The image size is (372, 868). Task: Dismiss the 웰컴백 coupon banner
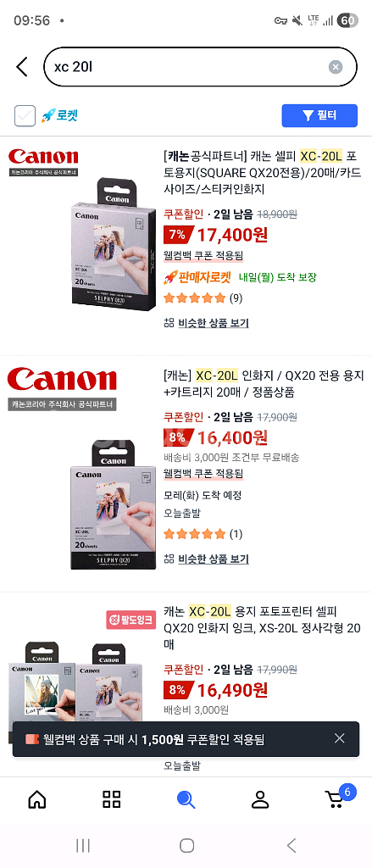pyautogui.click(x=339, y=738)
